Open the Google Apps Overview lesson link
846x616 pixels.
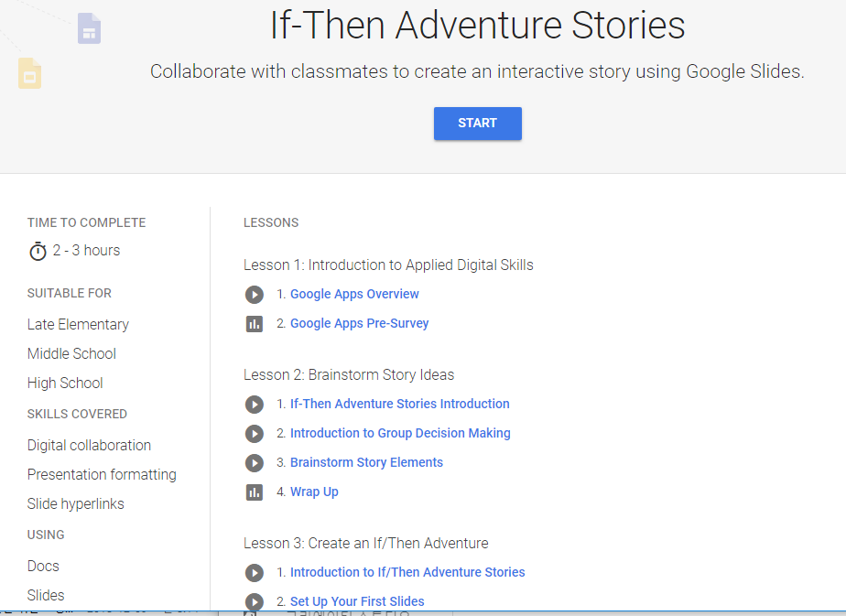[354, 294]
